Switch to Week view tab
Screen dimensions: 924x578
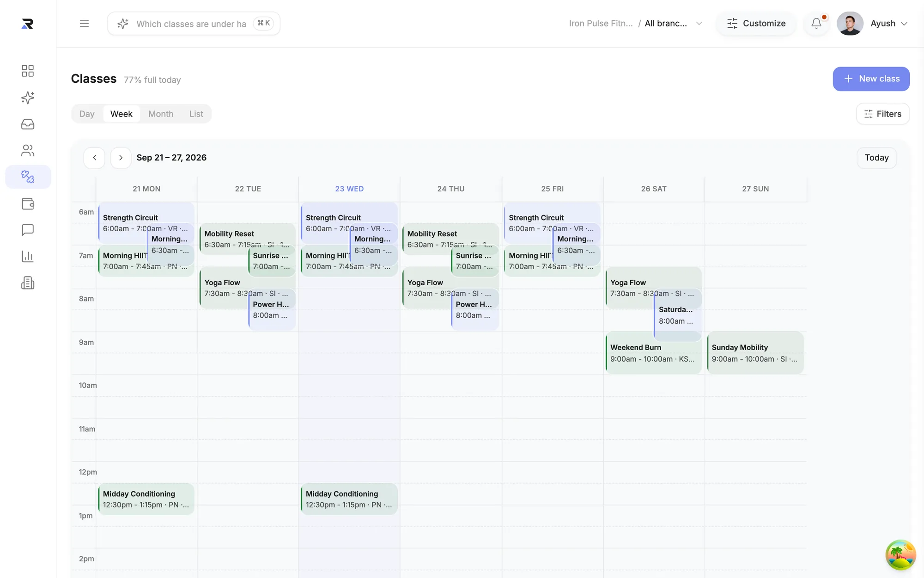point(122,114)
